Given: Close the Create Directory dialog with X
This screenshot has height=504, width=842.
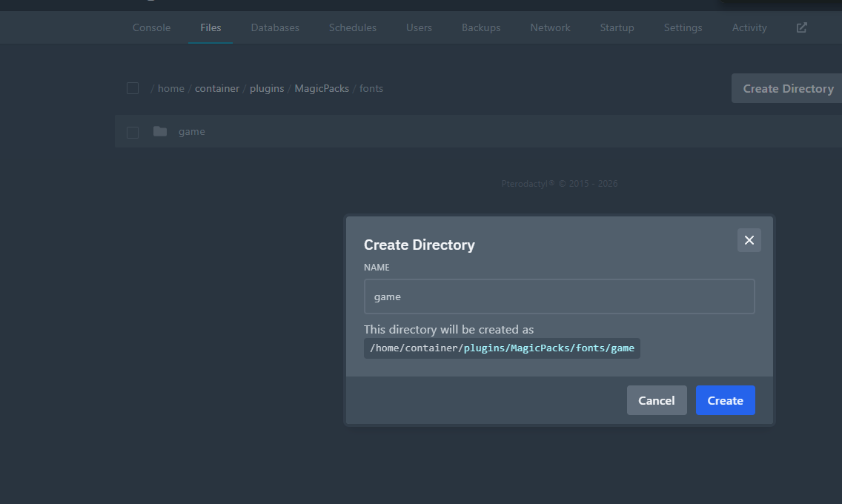Looking at the screenshot, I should (749, 240).
